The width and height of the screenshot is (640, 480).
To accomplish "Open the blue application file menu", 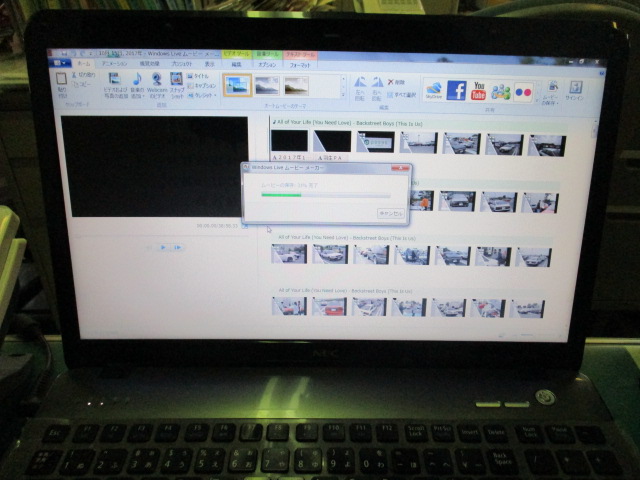I will 60,62.
